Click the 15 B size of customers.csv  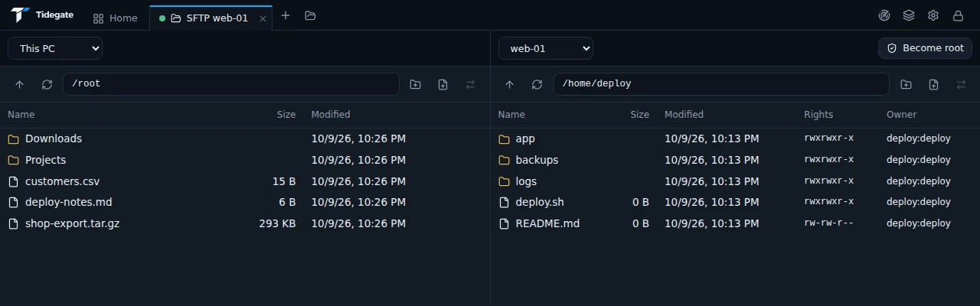click(284, 181)
